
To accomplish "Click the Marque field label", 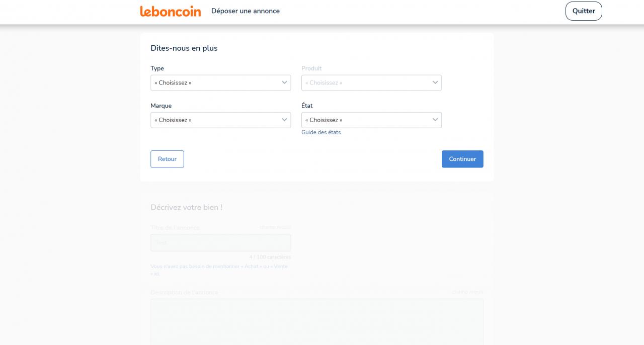I will click(x=161, y=106).
